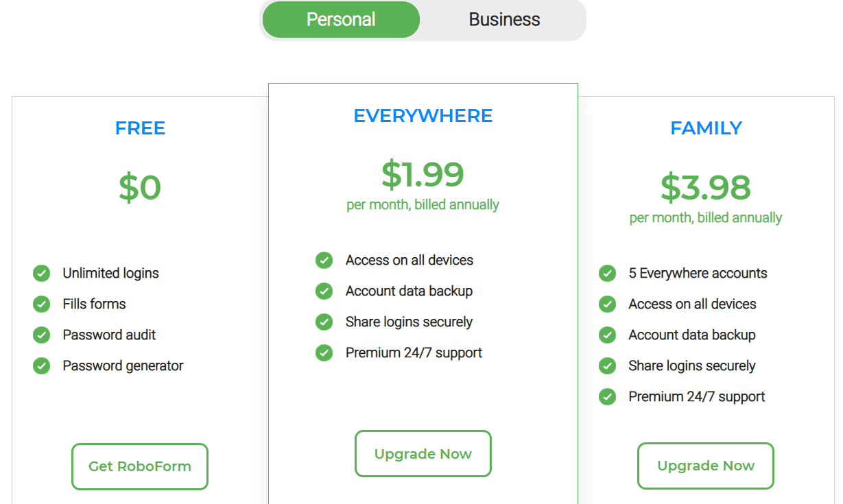843x504 pixels.
Task: Click the checkmark icon beside Unlimited logins
Action: point(42,274)
